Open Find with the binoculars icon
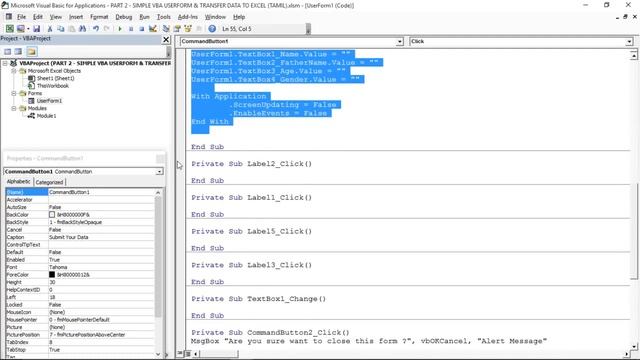The width and height of the screenshot is (640, 360). coord(82,29)
